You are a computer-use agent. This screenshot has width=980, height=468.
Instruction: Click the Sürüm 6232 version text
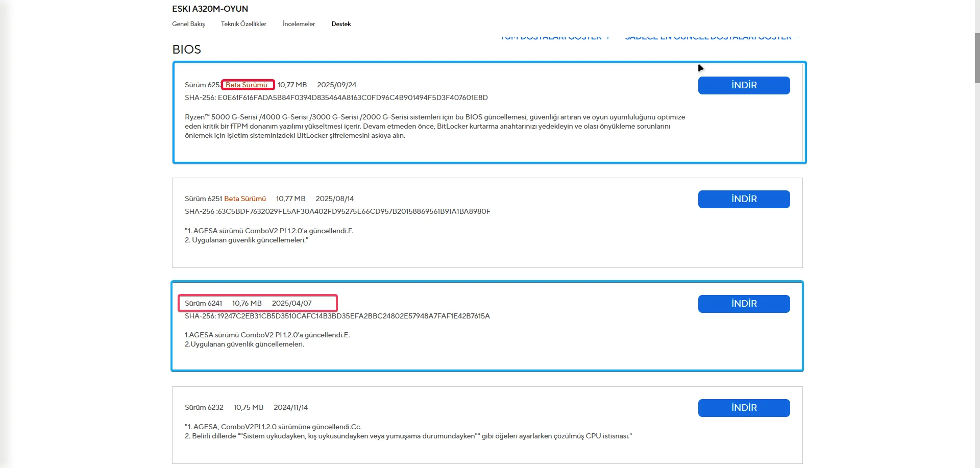(204, 407)
